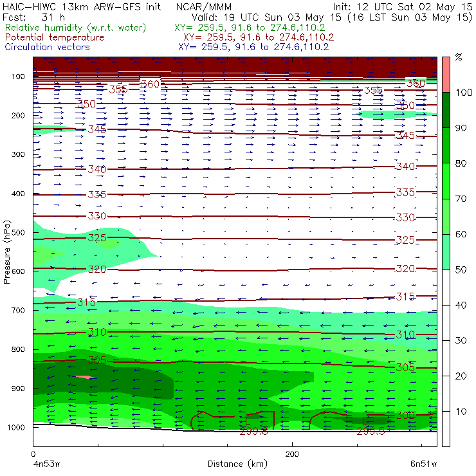Click the 50–60% mint green color bar segment

[x=446, y=252]
